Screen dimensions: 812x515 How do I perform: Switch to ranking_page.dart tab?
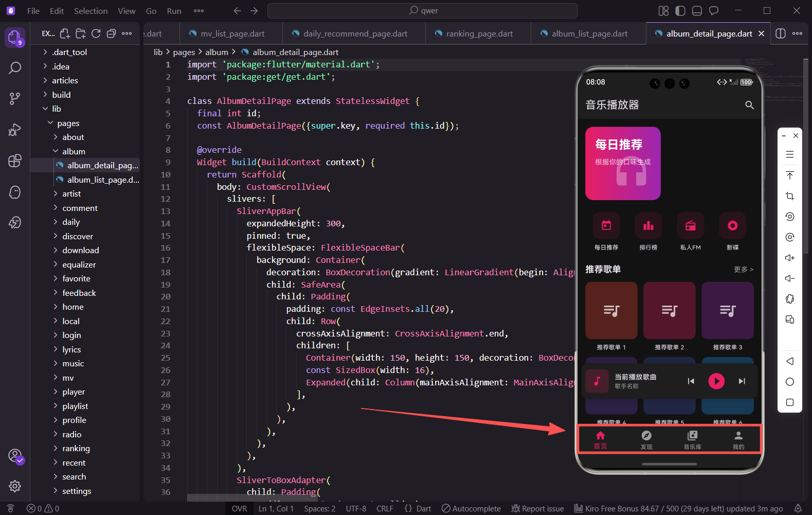(x=478, y=33)
